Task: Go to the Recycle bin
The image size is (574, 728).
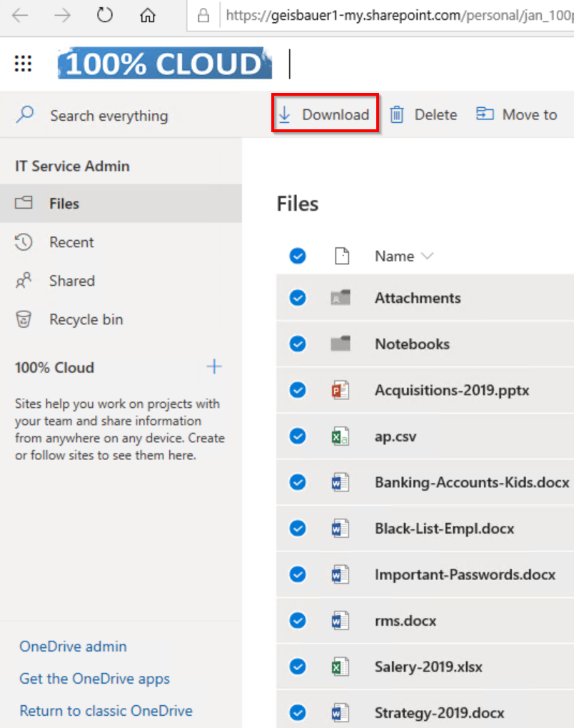Action: pos(86,319)
